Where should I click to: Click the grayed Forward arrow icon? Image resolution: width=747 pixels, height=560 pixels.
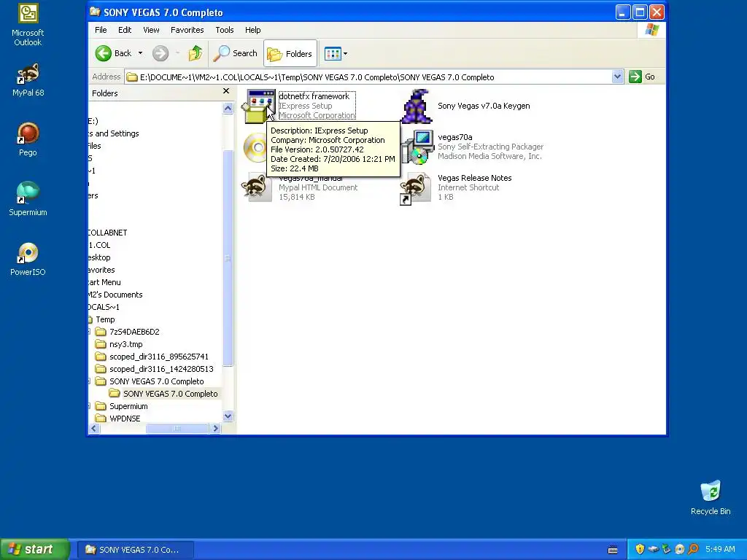[x=160, y=53]
